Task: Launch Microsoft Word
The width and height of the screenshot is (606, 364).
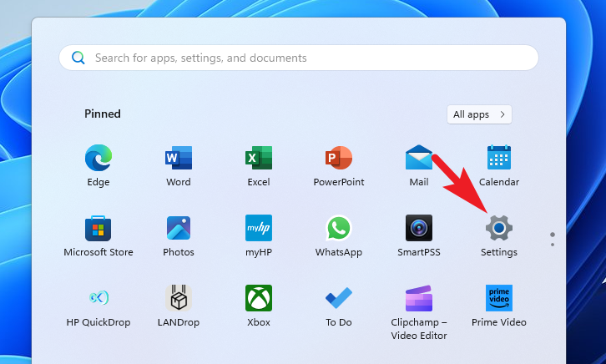Action: pyautogui.click(x=179, y=158)
